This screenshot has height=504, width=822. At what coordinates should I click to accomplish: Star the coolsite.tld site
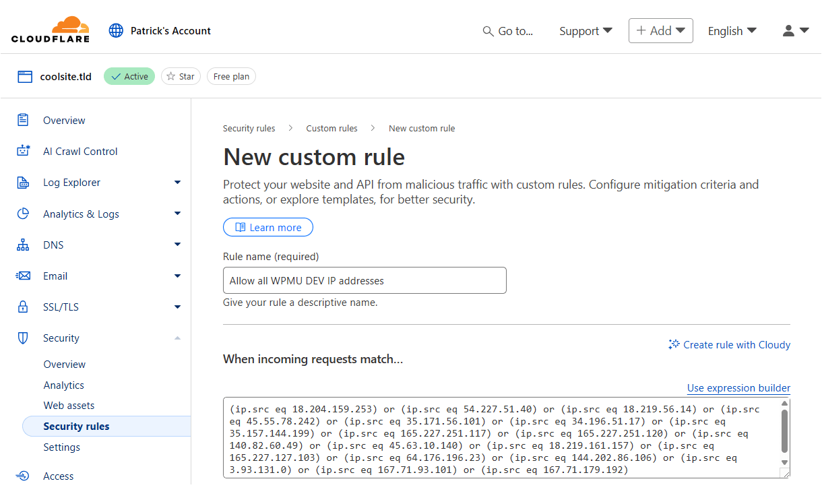(181, 77)
